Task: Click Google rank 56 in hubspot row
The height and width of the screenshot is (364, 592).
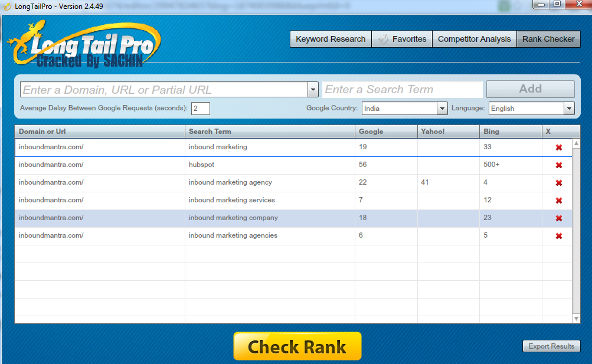Action: [363, 165]
